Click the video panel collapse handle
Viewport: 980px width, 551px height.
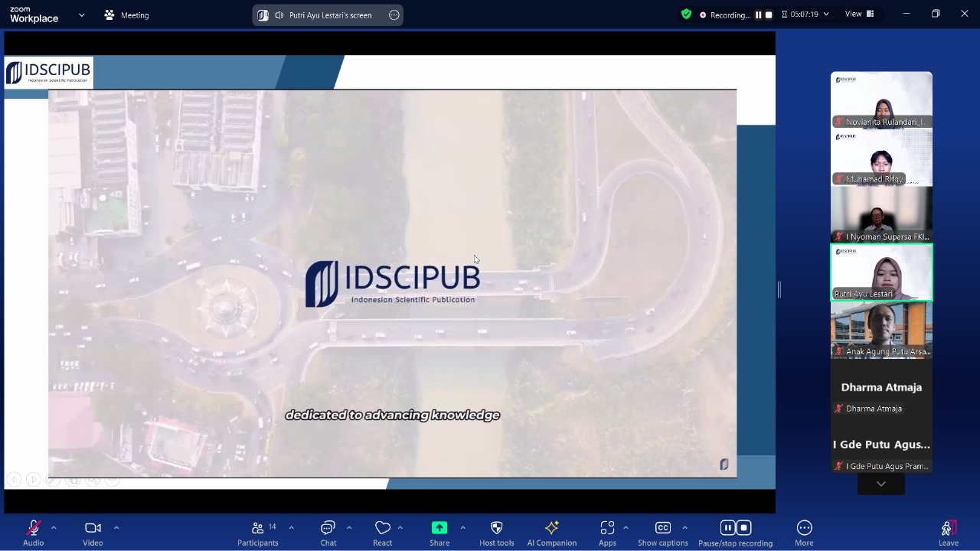pos(779,290)
